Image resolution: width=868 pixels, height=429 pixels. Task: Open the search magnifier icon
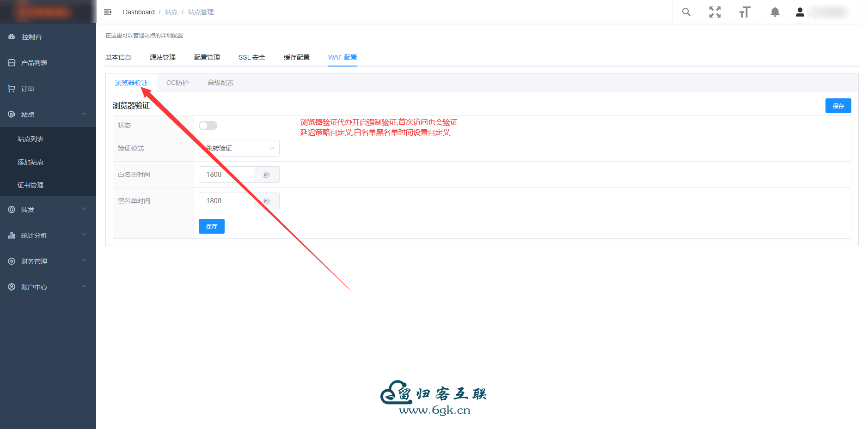tap(686, 12)
